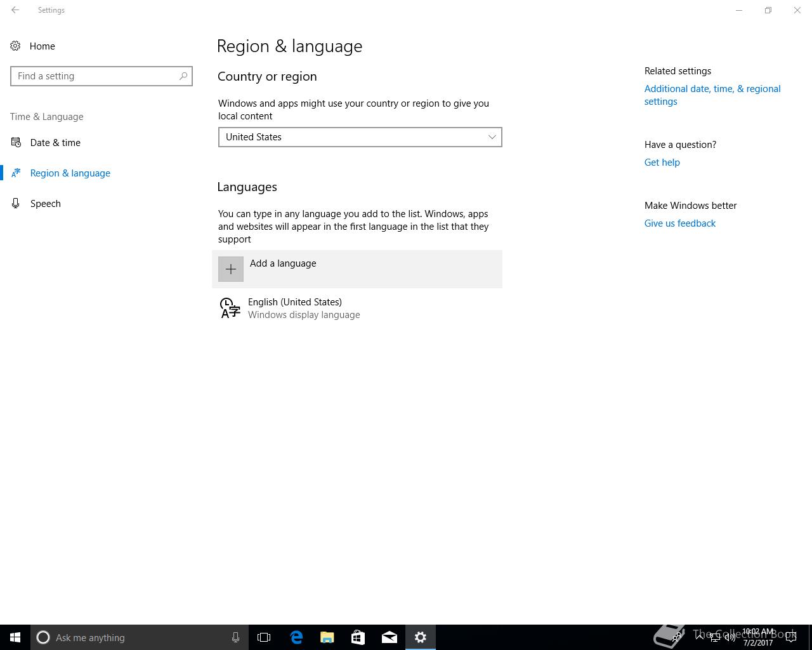Open Date & time settings page
Image resolution: width=812 pixels, height=650 pixels.
(x=55, y=143)
